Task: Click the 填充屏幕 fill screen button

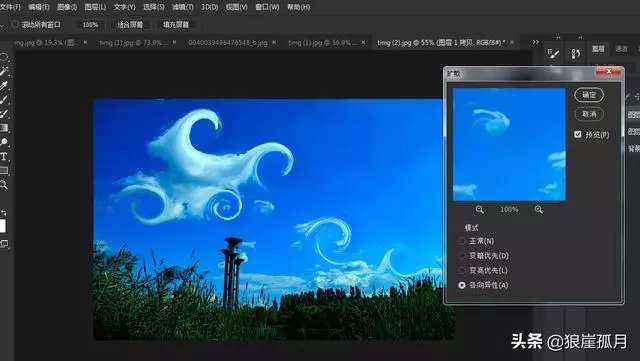Action: pyautogui.click(x=176, y=25)
